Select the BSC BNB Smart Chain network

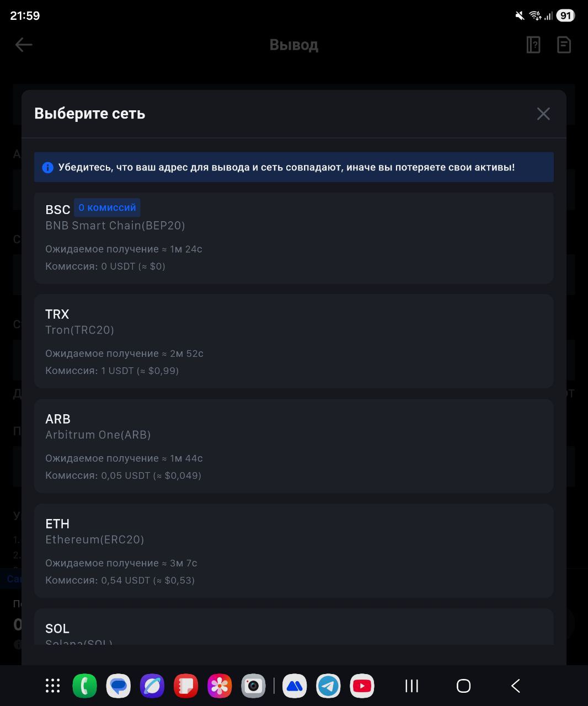293,238
